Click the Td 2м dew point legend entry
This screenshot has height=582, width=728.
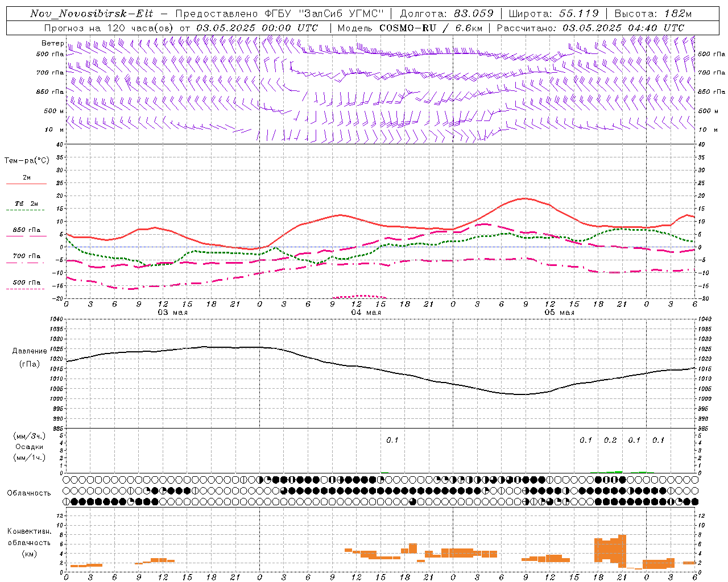click(x=27, y=203)
